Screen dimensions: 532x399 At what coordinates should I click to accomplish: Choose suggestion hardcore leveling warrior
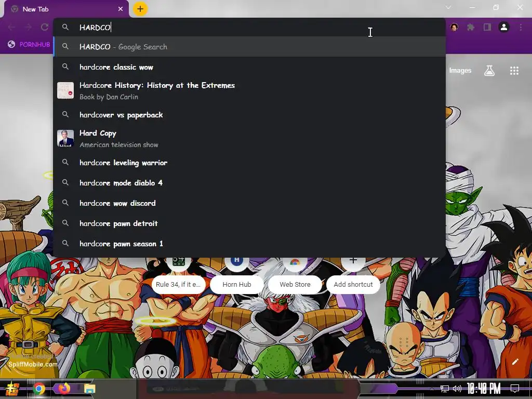point(249,163)
